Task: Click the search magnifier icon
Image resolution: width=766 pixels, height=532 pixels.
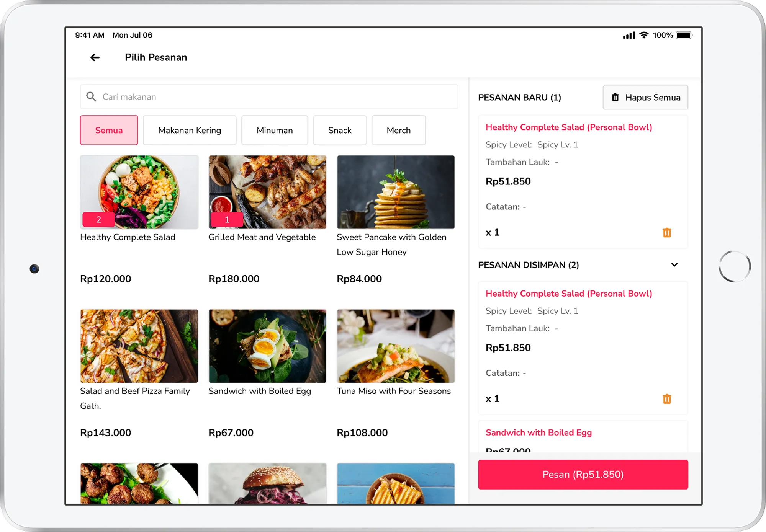Action: [x=91, y=96]
